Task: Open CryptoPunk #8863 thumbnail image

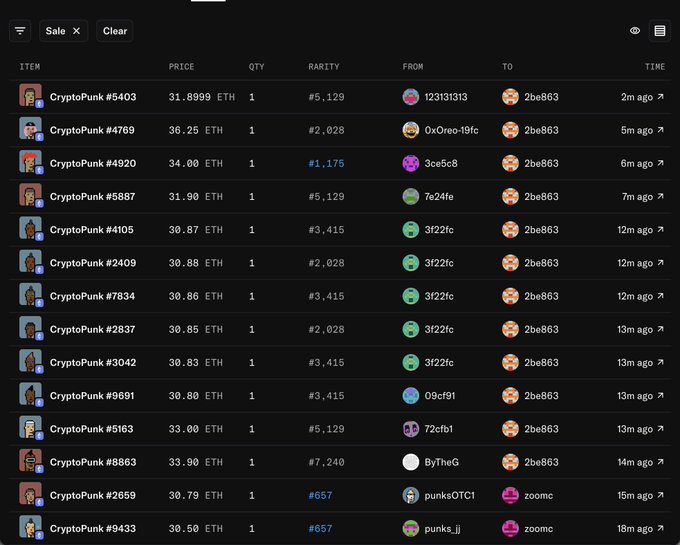Action: click(x=30, y=460)
